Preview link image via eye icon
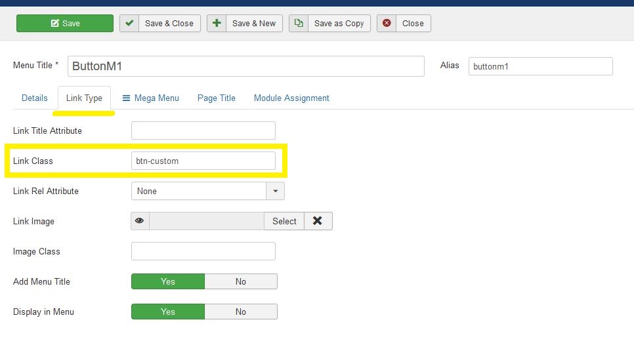Image resolution: width=634 pixels, height=364 pixels. (x=140, y=221)
